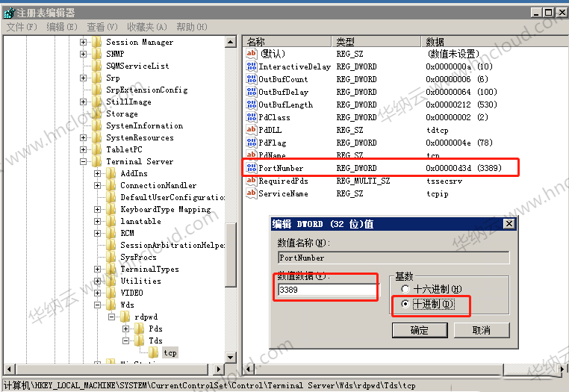
Task: Select the 十六进制 (hexadecimal) radio button
Action: [405, 289]
